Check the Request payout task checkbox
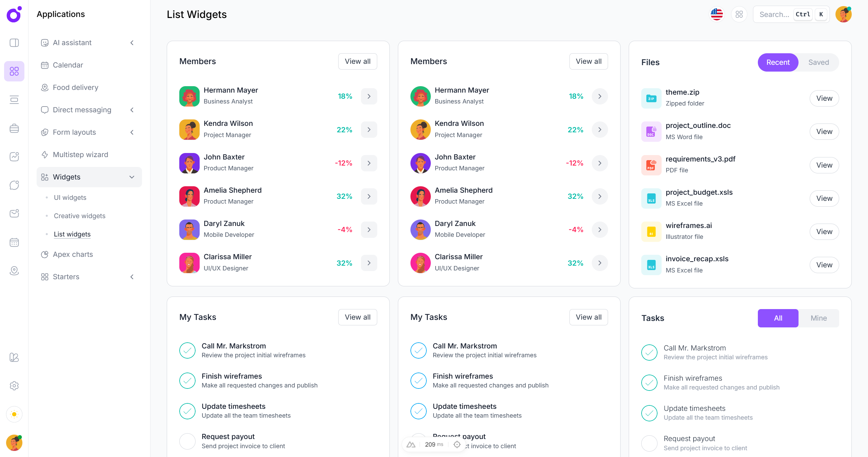The width and height of the screenshot is (868, 457). (x=187, y=441)
